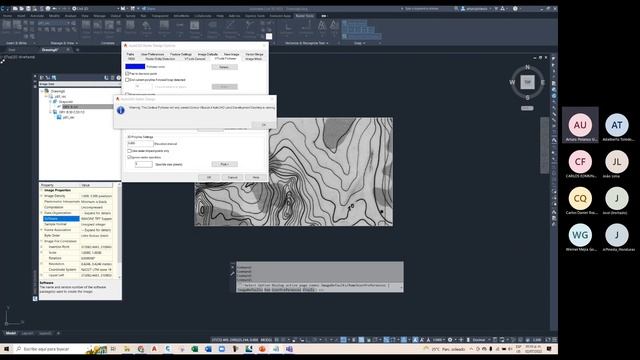Collapse the Drawing3 tree node
The height and width of the screenshot is (360, 640).
click(42, 91)
